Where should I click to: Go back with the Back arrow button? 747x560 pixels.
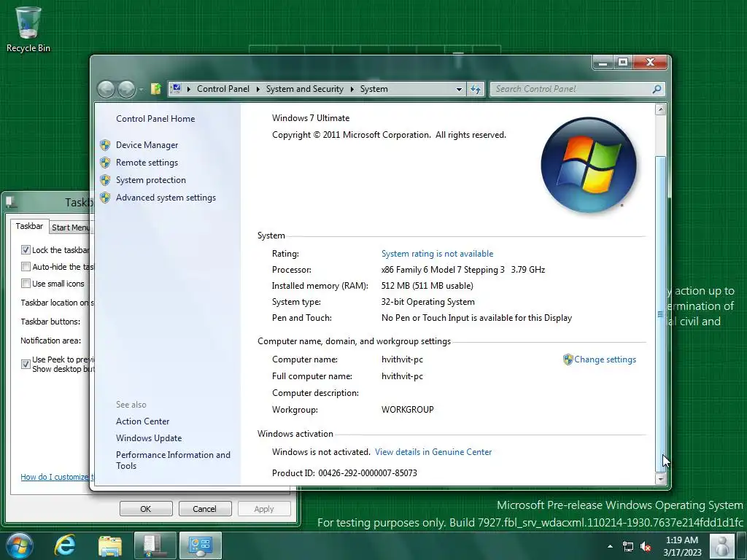coord(107,89)
